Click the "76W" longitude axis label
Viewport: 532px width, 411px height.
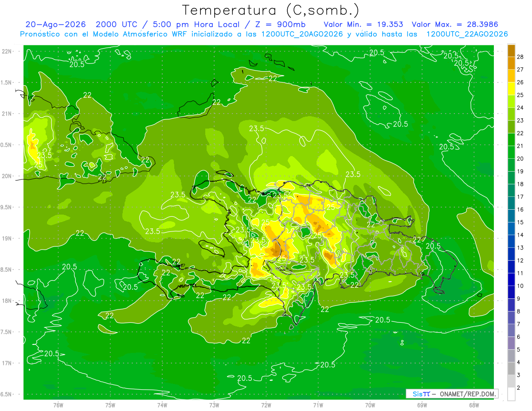(58, 405)
